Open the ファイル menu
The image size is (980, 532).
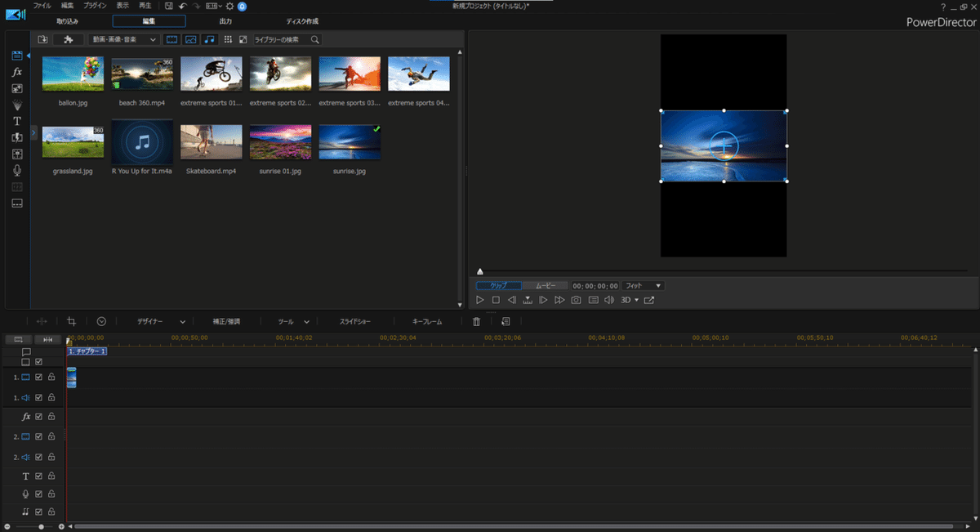tap(42, 6)
